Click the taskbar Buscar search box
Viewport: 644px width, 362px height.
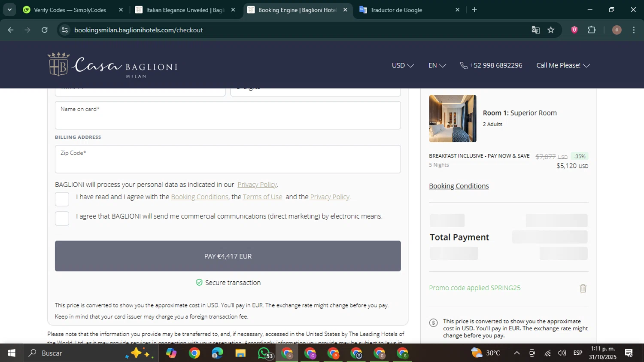tap(90, 353)
